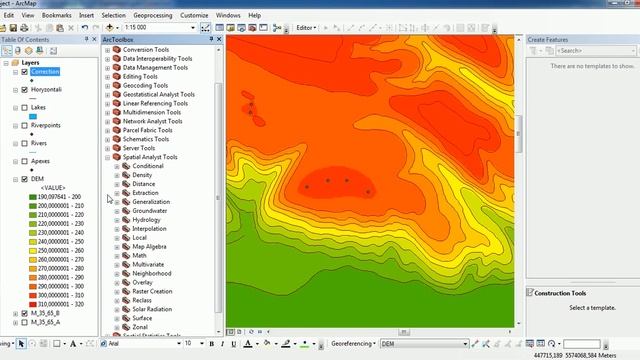This screenshot has height=360, width=640.
Task: Open the Windows menu
Action: (228, 15)
